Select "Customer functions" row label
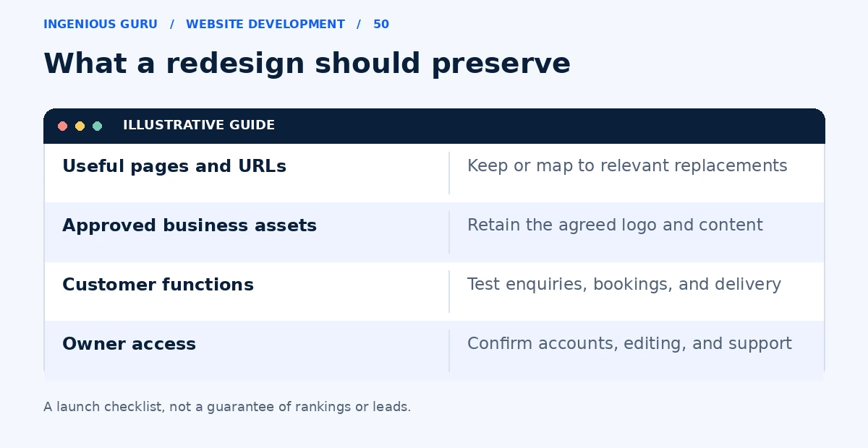 point(158,285)
